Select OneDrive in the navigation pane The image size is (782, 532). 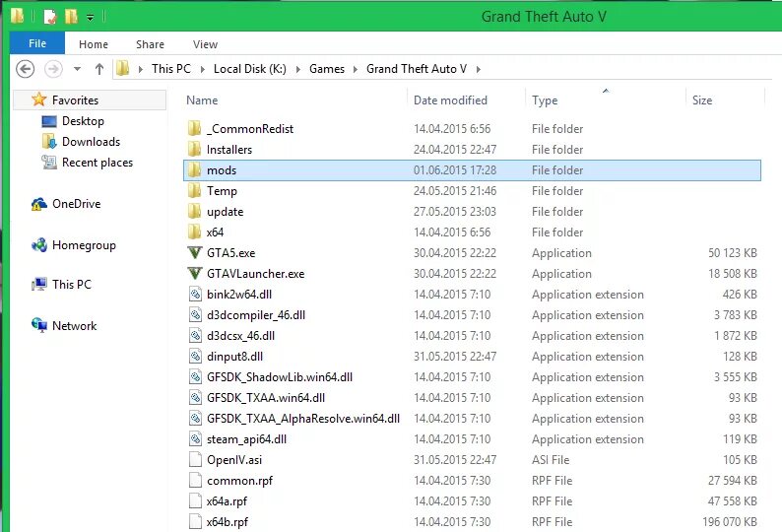point(76,204)
